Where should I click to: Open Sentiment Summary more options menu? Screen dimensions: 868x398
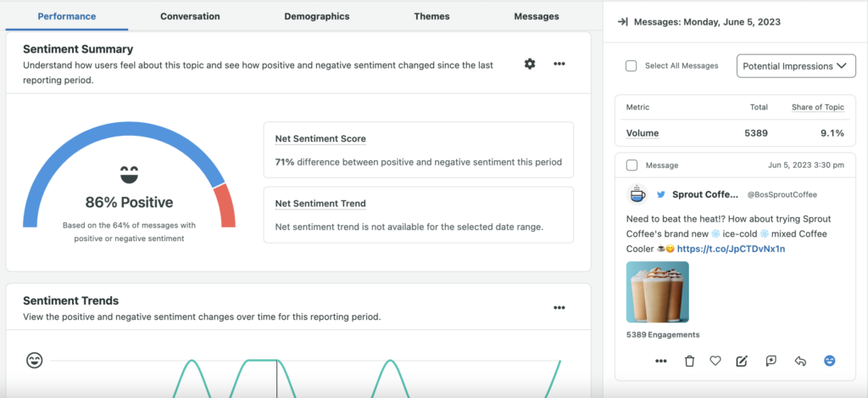[559, 64]
